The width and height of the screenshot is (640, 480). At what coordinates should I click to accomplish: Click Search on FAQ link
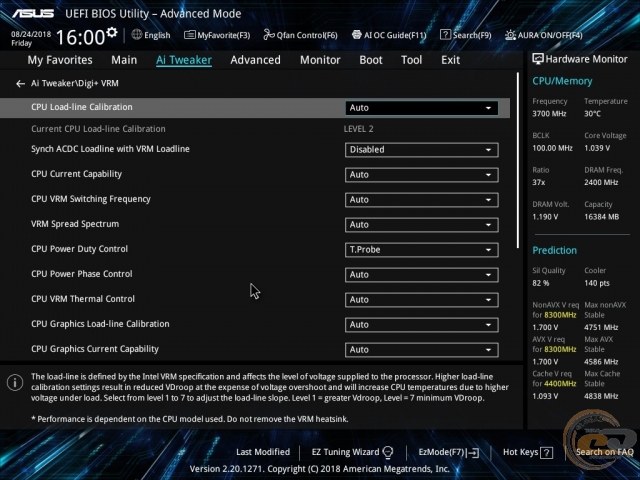click(x=604, y=452)
